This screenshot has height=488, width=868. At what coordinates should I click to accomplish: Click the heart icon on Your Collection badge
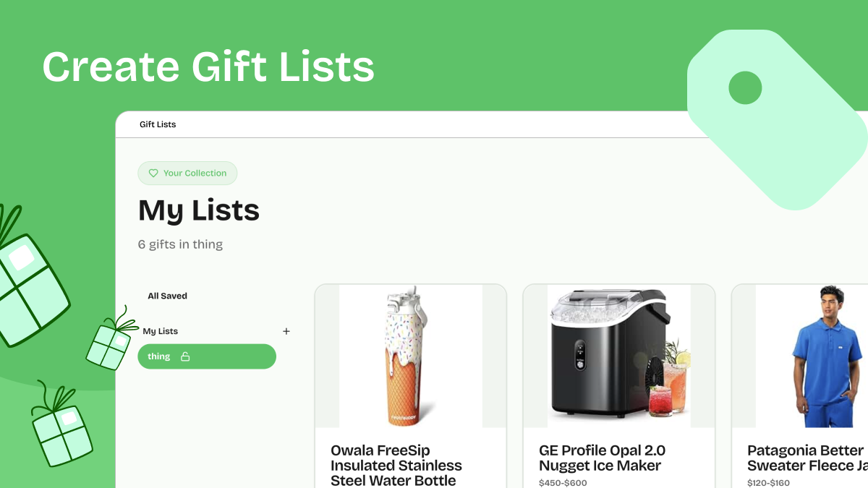coord(153,173)
